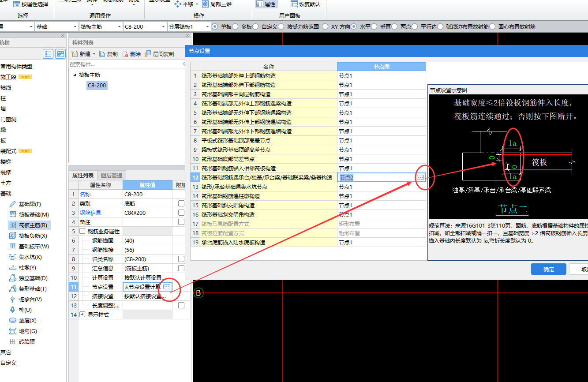Viewport: 588px width, 382px height.
Task: Open 门窗洞 category in navigation tree
Action: [x=8, y=119]
